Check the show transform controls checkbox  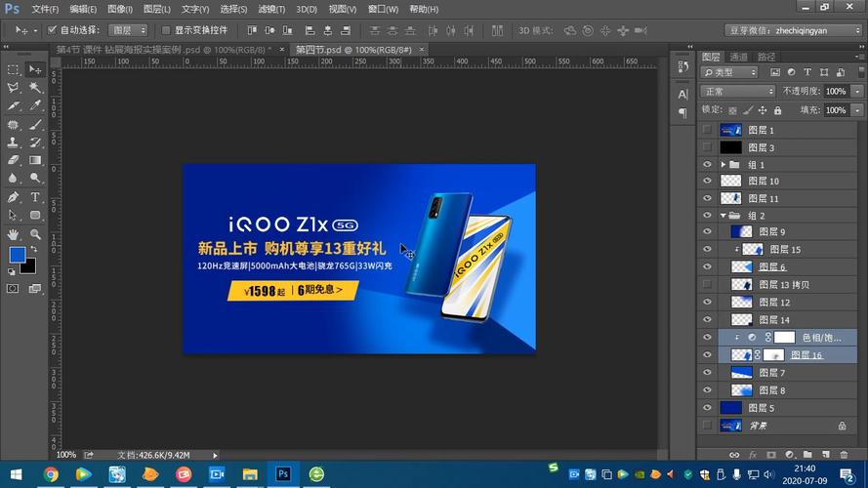(166, 30)
